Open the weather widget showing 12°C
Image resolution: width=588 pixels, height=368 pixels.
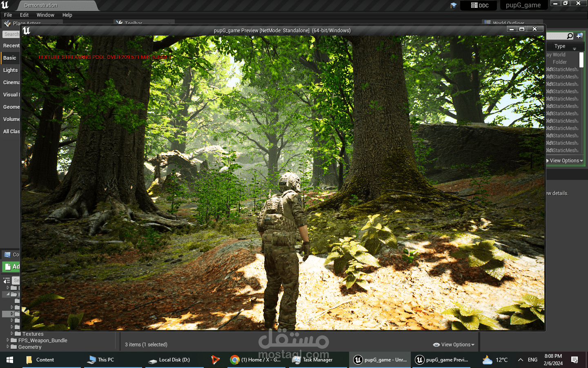(x=495, y=360)
